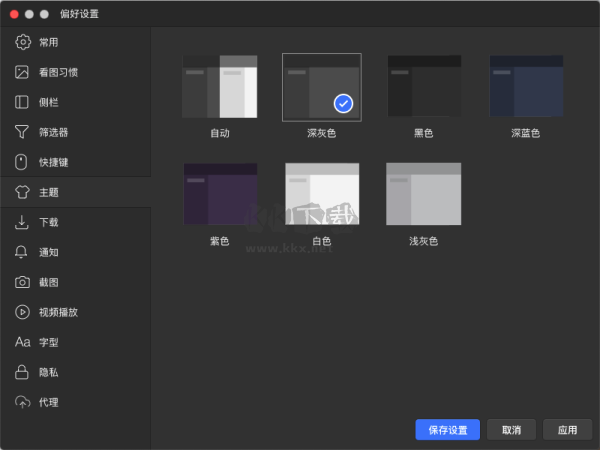Open viewing habits image icon
600x450 pixels.
coord(22,72)
